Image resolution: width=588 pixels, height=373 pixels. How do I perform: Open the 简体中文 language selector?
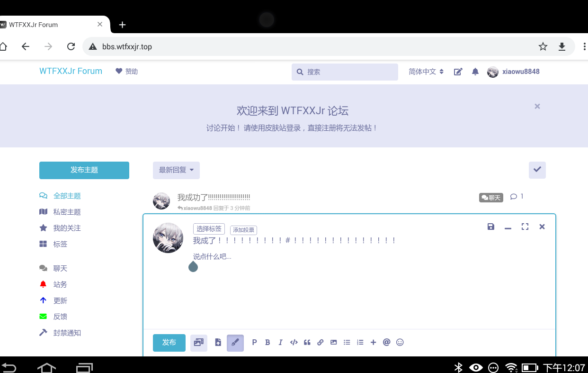pos(426,72)
